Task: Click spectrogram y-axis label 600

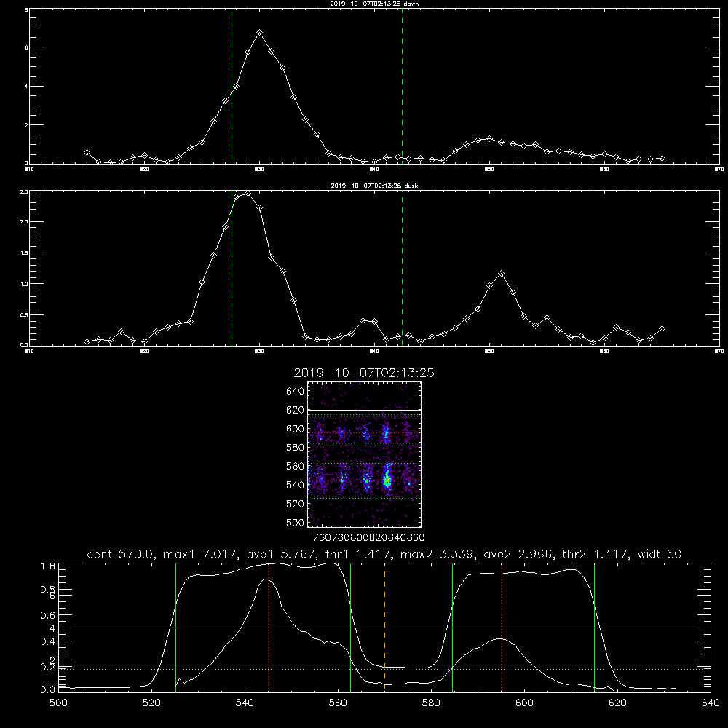Action: point(296,429)
